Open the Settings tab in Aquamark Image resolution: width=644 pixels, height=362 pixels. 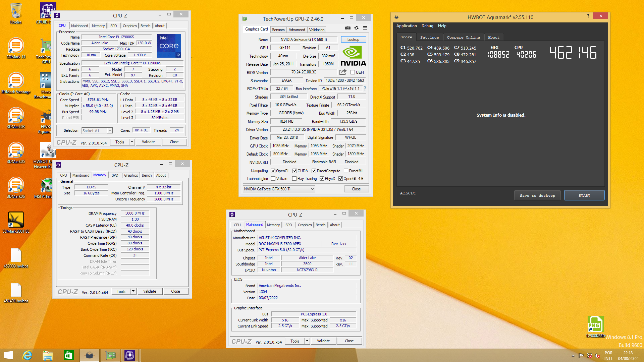tap(429, 37)
